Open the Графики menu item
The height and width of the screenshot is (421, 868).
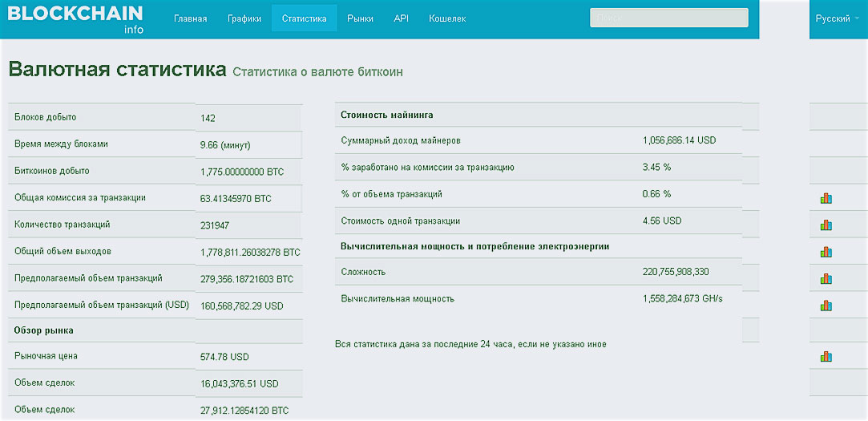click(x=244, y=18)
